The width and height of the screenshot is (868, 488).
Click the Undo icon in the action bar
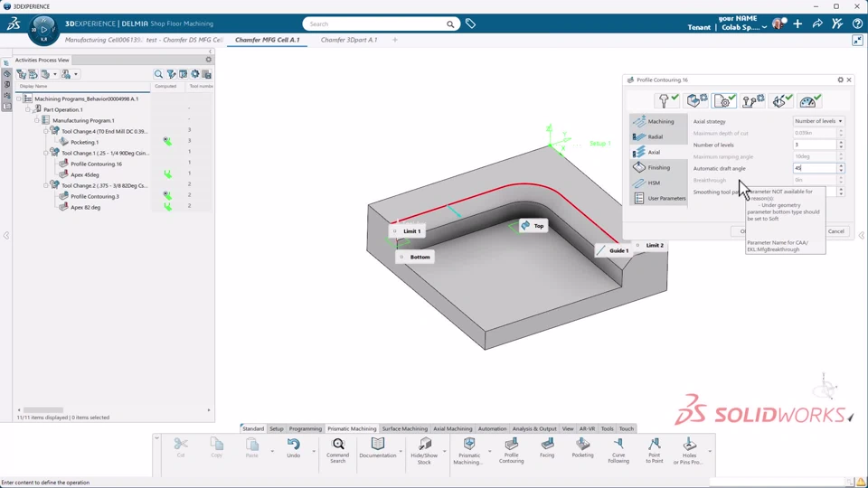pyautogui.click(x=293, y=445)
